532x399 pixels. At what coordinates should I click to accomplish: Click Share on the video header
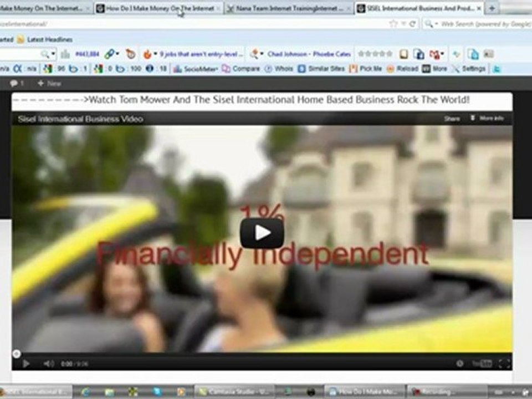[x=452, y=119]
